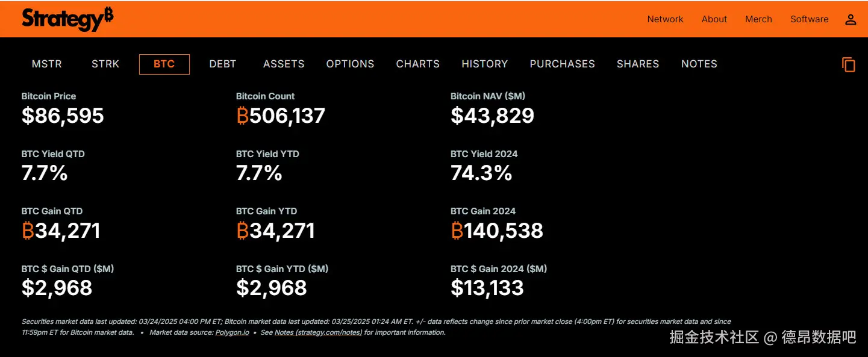Screen dimensions: 868x357
Task: Visit the Software page
Action: pyautogui.click(x=809, y=19)
